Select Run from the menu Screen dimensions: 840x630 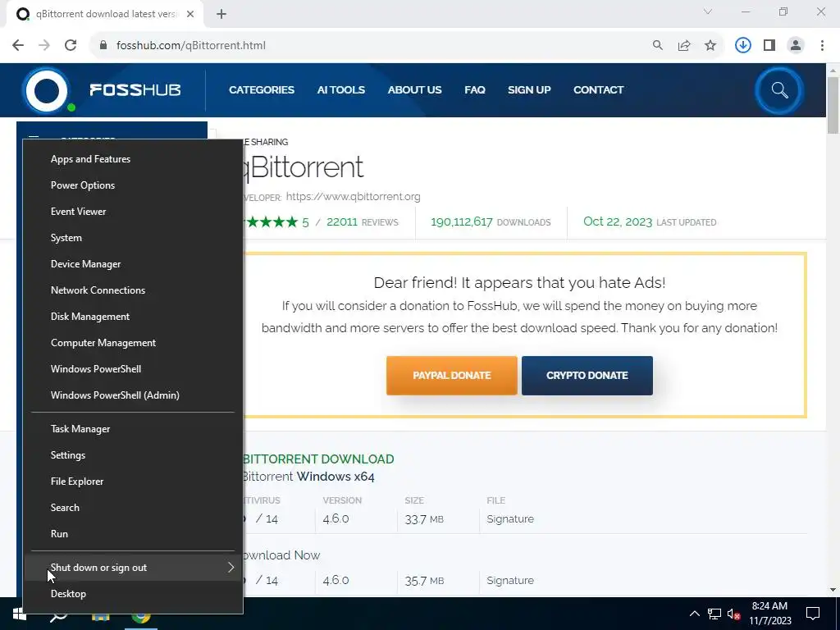133,534
